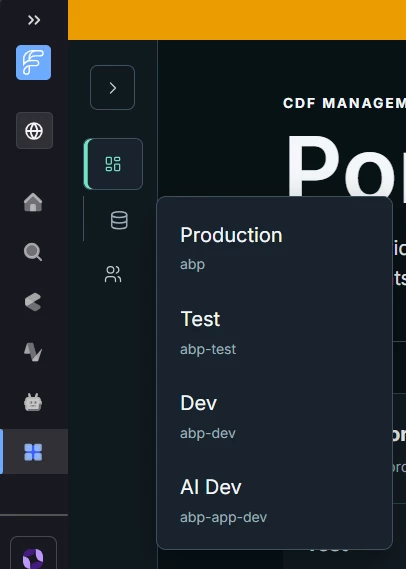The image size is (406, 569).
Task: Pick the Dev abp-dev project
Action: (x=274, y=416)
